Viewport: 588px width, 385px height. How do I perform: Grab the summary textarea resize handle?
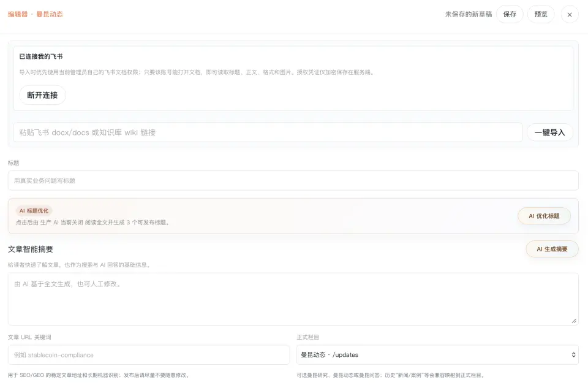tap(574, 321)
